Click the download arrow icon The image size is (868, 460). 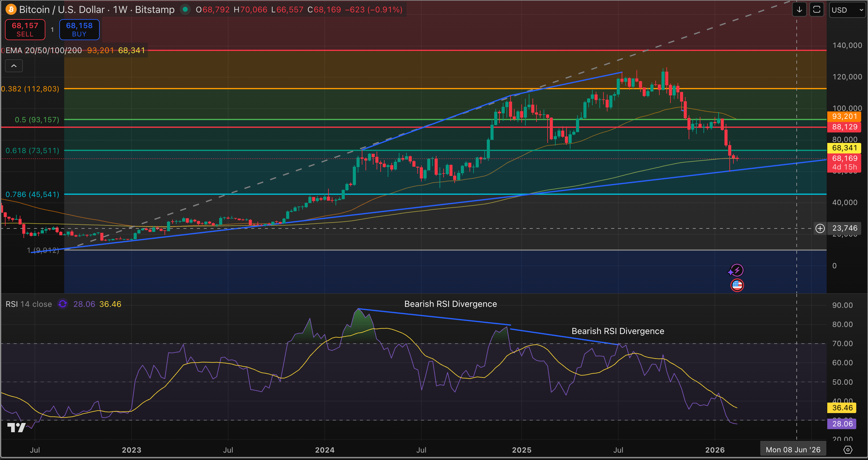pyautogui.click(x=799, y=10)
